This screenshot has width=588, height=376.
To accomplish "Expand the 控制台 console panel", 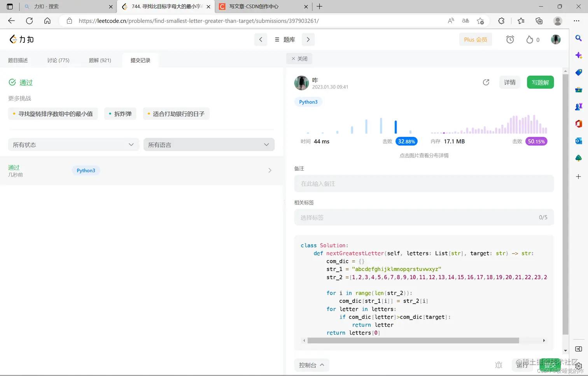I will click(311, 365).
